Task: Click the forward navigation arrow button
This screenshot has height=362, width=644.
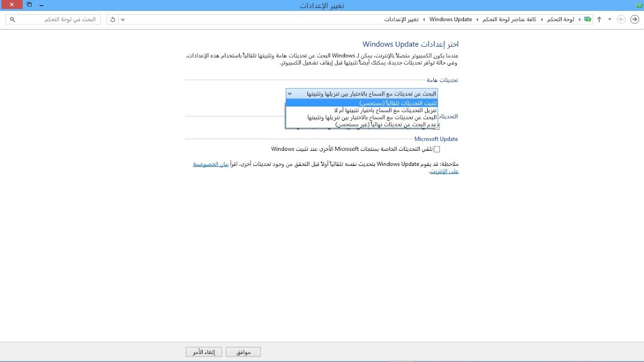Action: point(621,19)
